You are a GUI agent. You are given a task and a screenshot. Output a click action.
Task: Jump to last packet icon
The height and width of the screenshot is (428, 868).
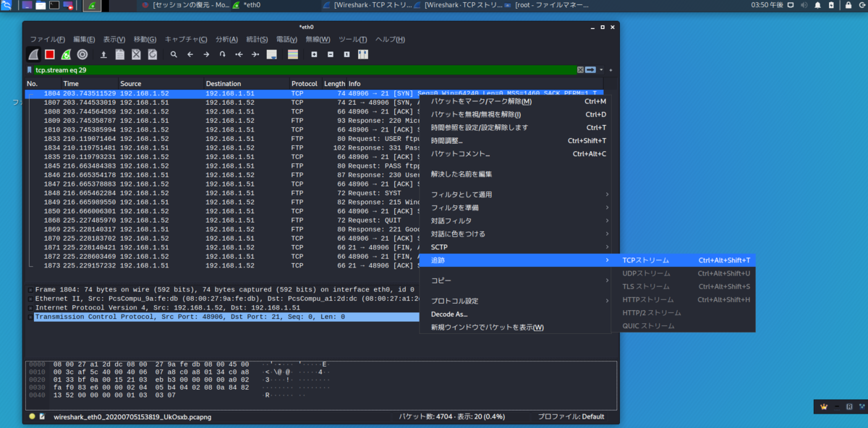(255, 54)
